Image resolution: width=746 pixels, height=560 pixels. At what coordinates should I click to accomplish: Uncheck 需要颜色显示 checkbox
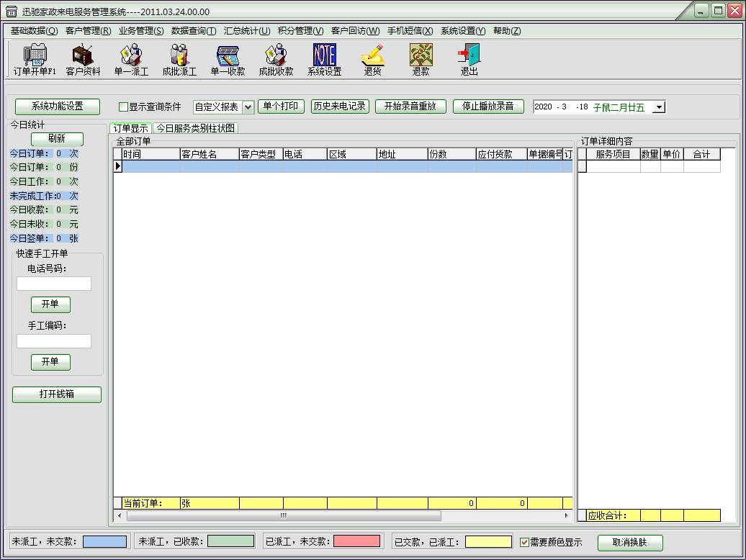(x=524, y=543)
